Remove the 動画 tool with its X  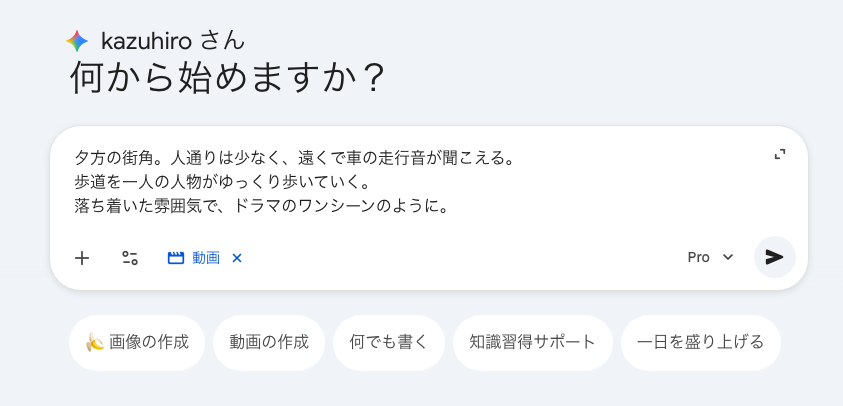[237, 258]
